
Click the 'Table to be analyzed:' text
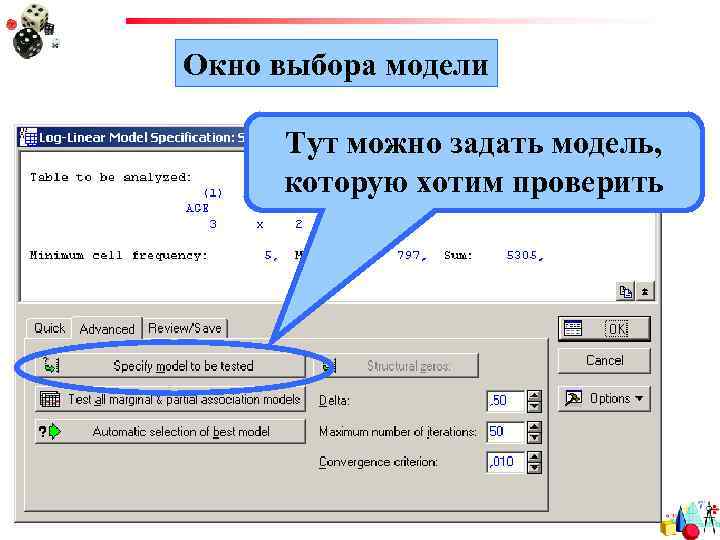(x=111, y=177)
